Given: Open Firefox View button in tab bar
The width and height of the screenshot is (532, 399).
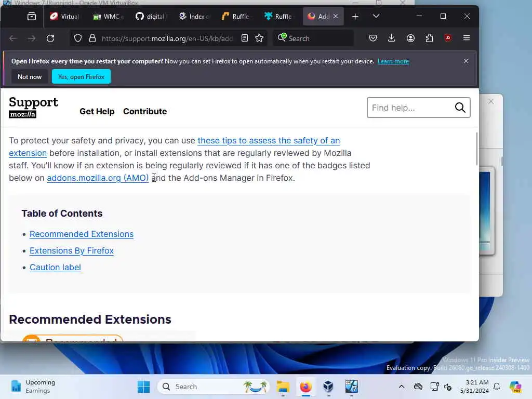Looking at the screenshot, I should (x=32, y=16).
